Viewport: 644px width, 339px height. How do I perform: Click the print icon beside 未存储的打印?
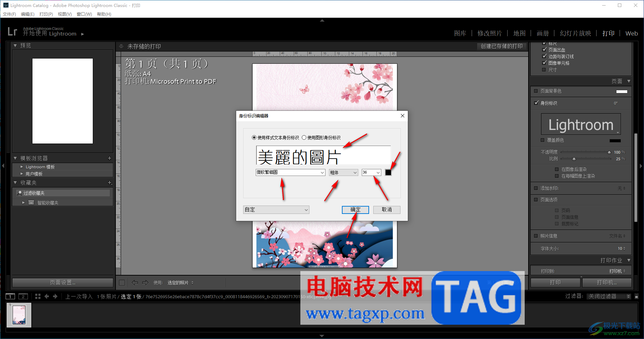tap(121, 46)
